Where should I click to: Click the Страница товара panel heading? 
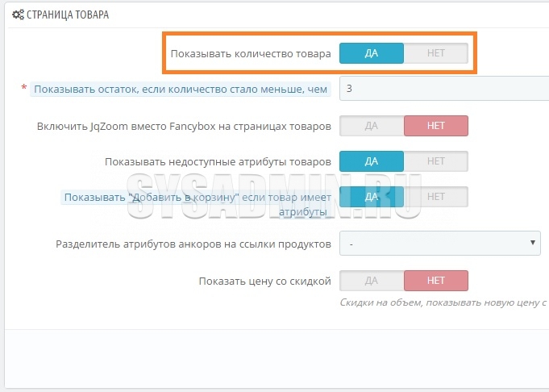pos(68,15)
